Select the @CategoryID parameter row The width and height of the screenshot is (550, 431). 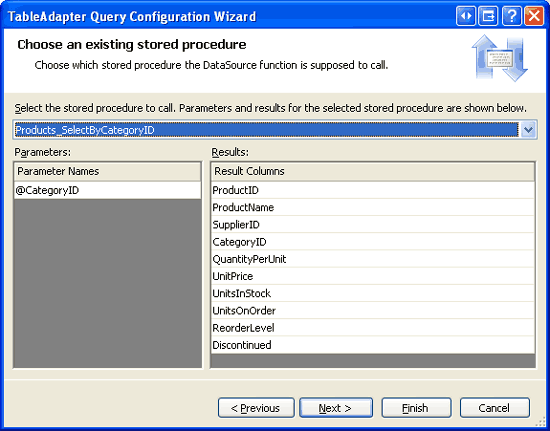coord(107,190)
